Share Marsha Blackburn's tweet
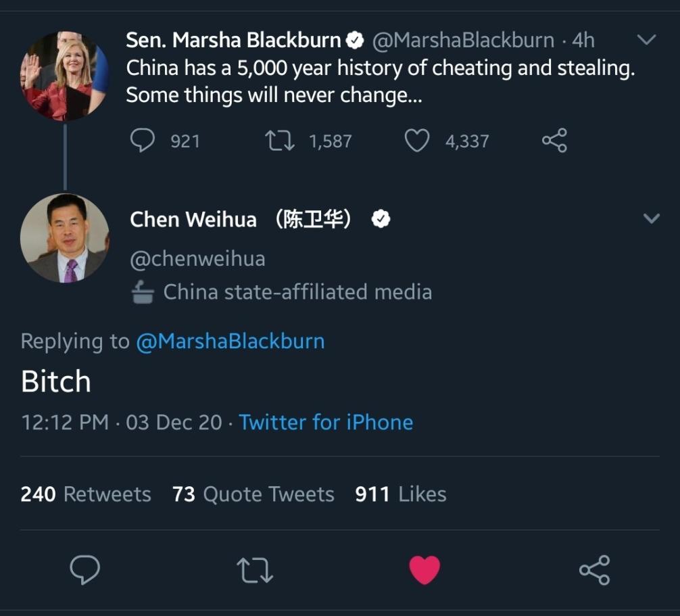Viewport: 680px width, 616px height. [x=554, y=141]
